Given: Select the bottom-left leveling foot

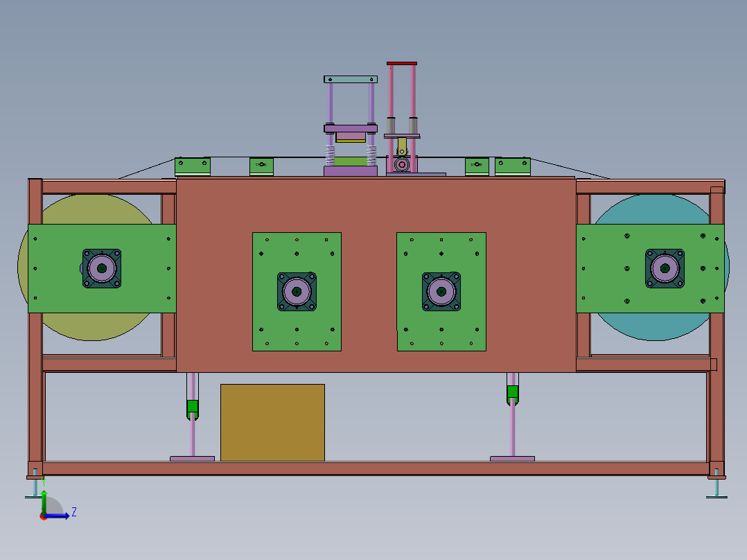Looking at the screenshot, I should pyautogui.click(x=35, y=487).
